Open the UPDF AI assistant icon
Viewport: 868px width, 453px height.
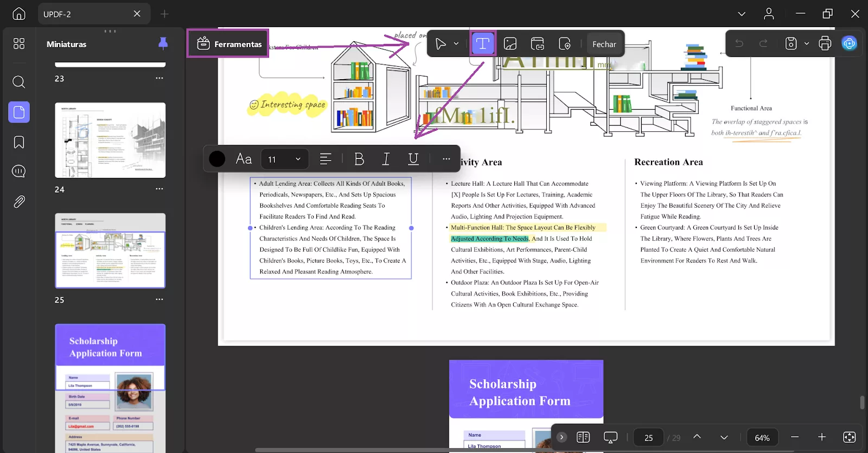click(849, 43)
